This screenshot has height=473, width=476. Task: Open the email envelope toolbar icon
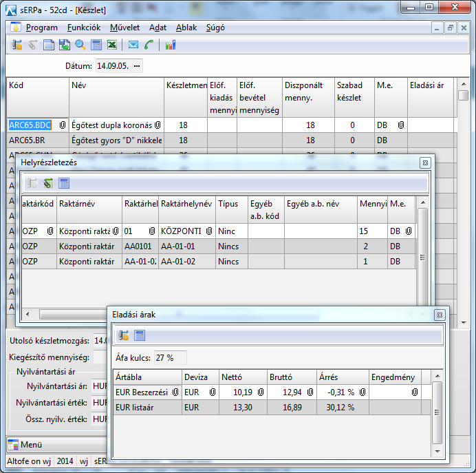coord(133,45)
